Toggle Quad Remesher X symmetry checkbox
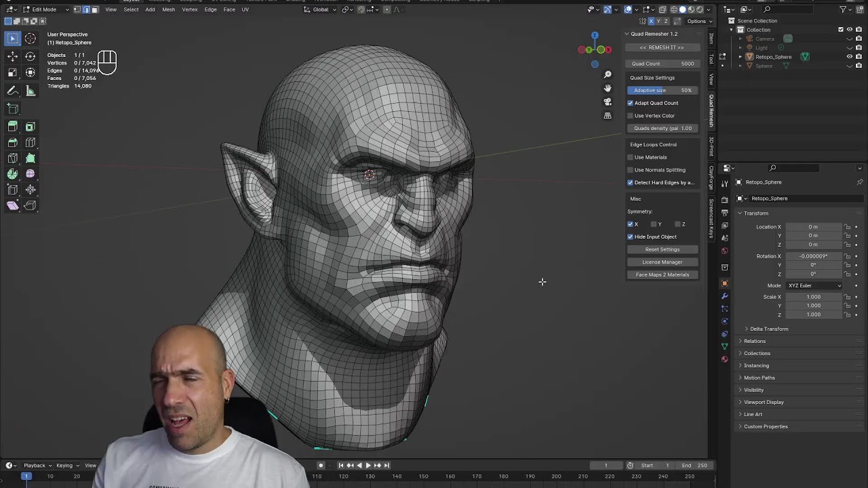 pyautogui.click(x=630, y=224)
